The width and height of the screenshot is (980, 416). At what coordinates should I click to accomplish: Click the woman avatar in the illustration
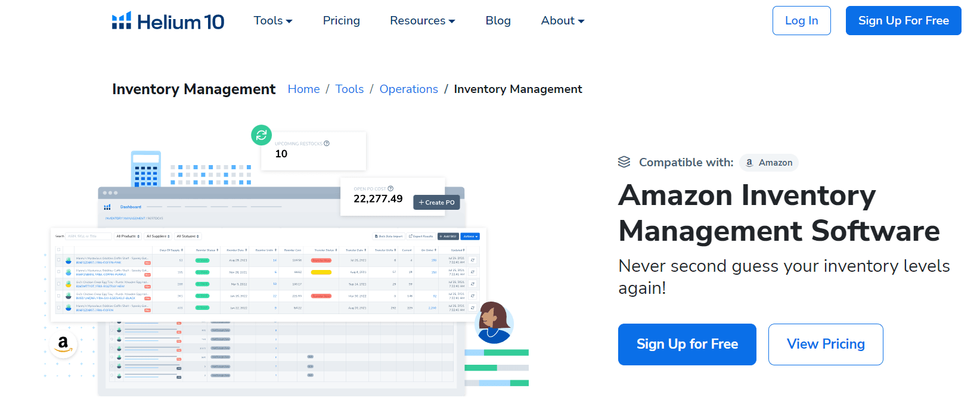pyautogui.click(x=494, y=322)
